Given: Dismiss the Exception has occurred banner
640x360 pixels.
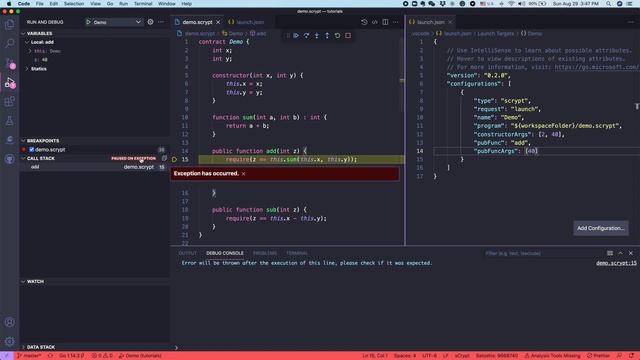Looking at the screenshot, I should click(243, 174).
